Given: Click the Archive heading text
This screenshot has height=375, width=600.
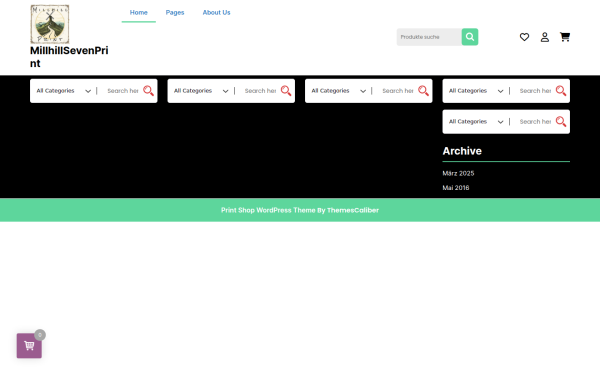Looking at the screenshot, I should [462, 151].
